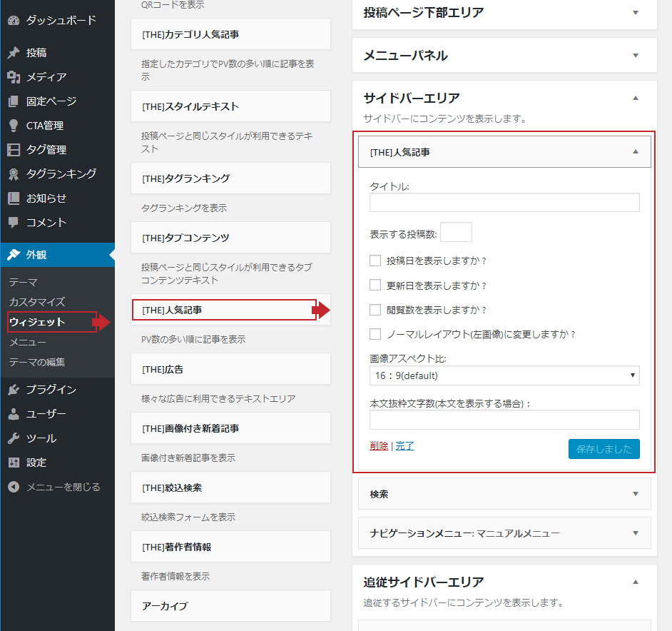This screenshot has height=631, width=672.
Task: Select the [THE]タグランキング available widget
Action: click(230, 178)
